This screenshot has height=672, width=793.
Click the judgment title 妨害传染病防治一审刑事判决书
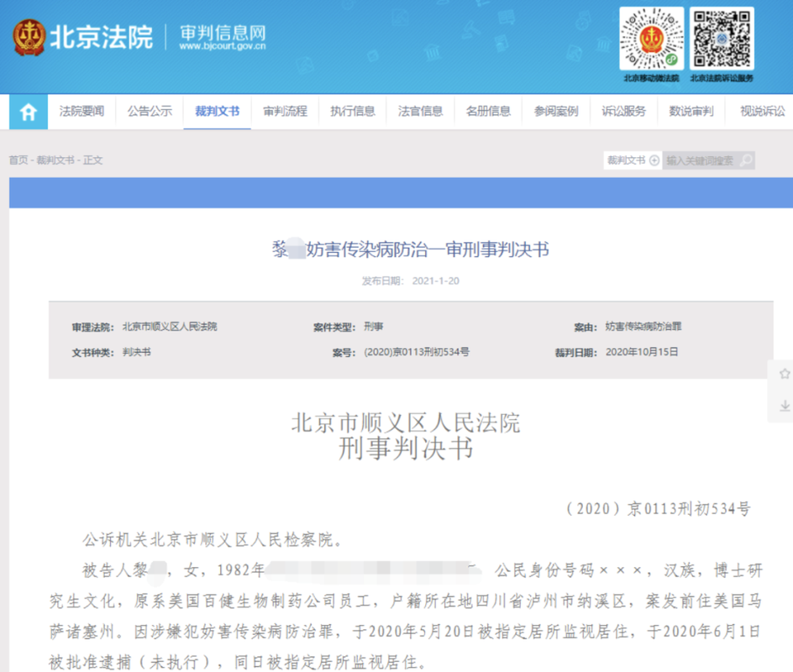tap(428, 249)
